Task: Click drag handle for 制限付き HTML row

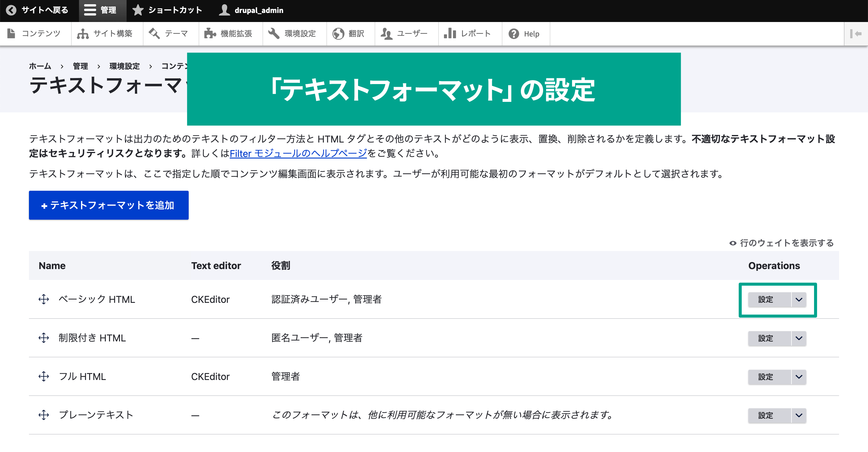Action: click(x=44, y=338)
